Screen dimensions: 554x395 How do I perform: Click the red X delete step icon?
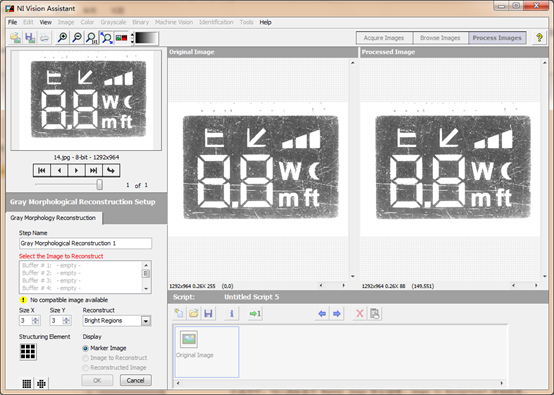click(360, 313)
